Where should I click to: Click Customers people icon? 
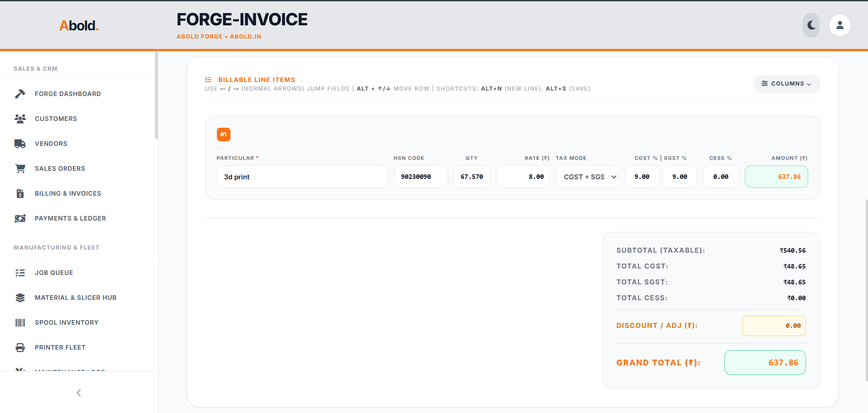click(20, 119)
